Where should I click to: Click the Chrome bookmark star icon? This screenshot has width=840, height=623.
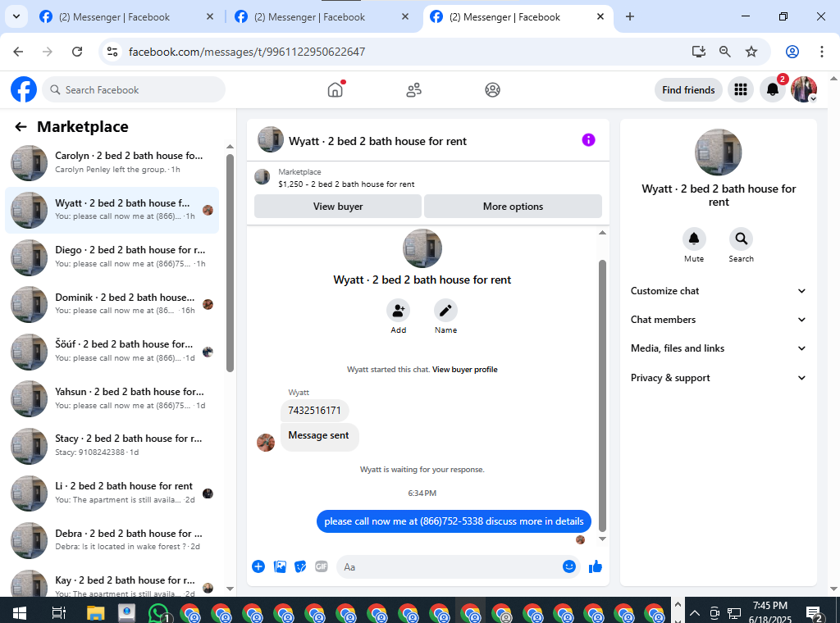(x=751, y=52)
